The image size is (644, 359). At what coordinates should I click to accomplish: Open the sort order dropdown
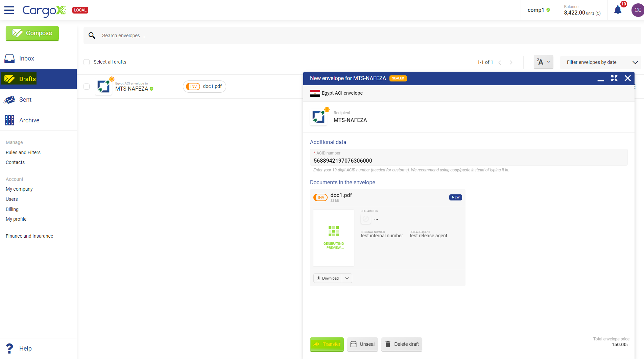click(543, 62)
